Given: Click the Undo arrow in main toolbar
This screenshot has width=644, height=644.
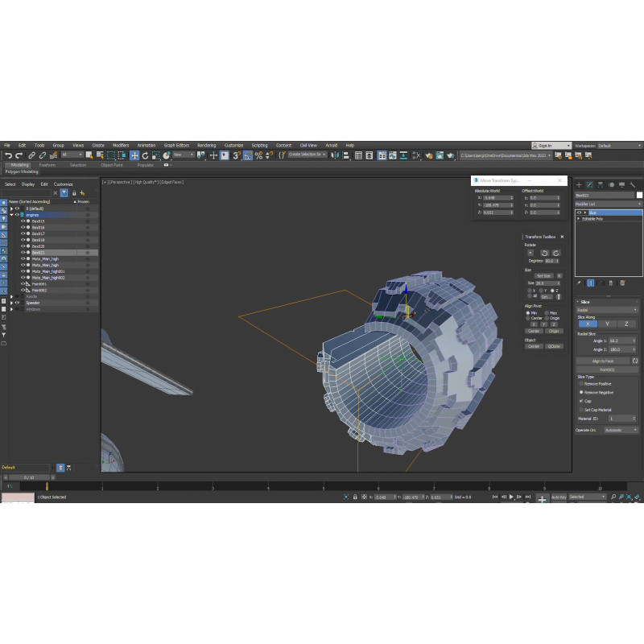Looking at the screenshot, I should click(8, 155).
